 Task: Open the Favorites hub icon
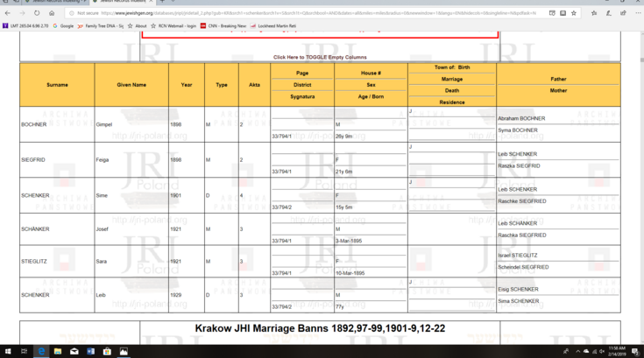point(594,13)
